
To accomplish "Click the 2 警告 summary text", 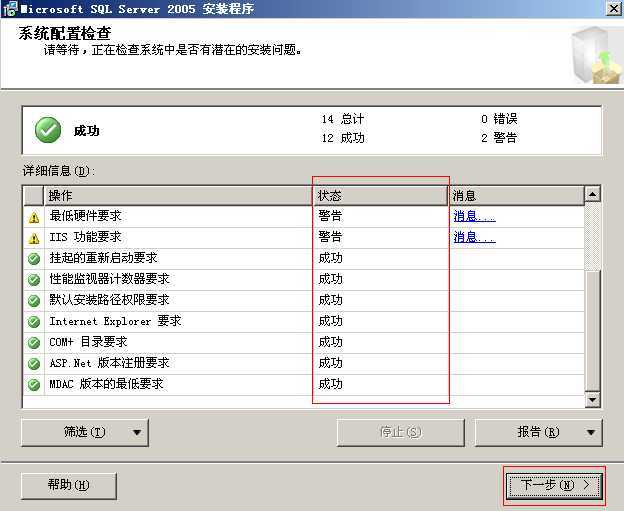I will pyautogui.click(x=499, y=138).
